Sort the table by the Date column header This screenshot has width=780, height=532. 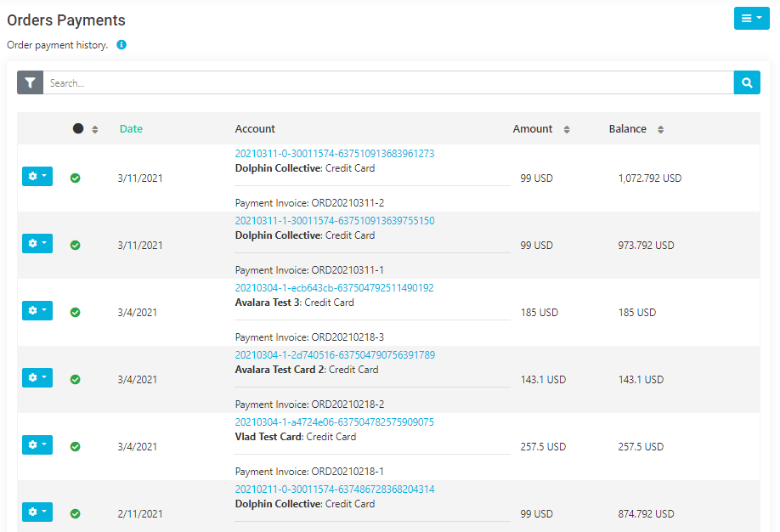pos(131,128)
